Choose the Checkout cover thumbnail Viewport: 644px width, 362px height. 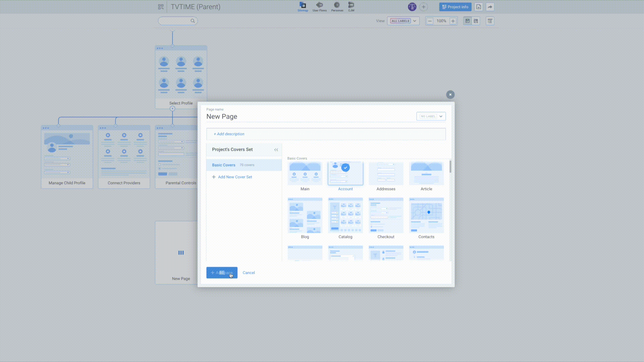point(386,215)
